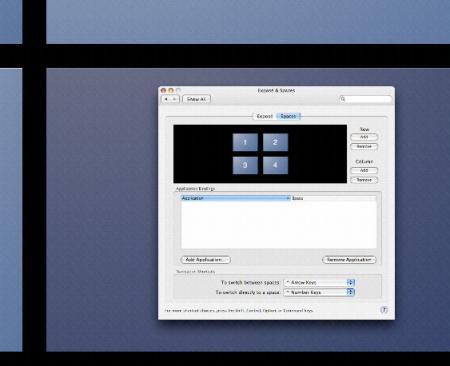Click the Show All toolbar button

point(196,99)
